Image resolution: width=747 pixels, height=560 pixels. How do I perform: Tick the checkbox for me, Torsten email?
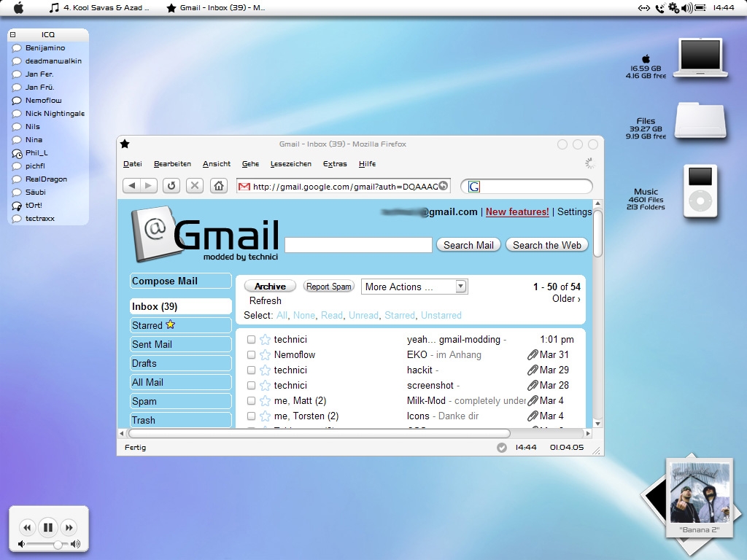251,416
